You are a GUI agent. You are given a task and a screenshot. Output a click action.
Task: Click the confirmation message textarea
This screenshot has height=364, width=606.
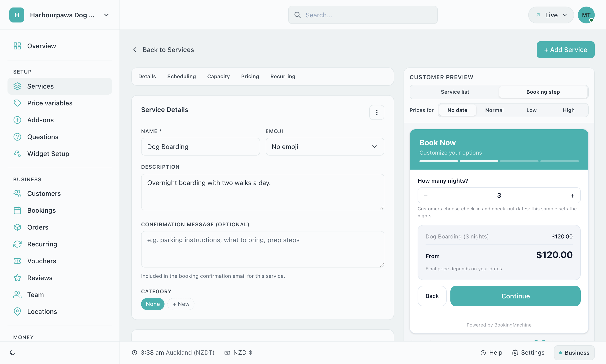point(262,249)
